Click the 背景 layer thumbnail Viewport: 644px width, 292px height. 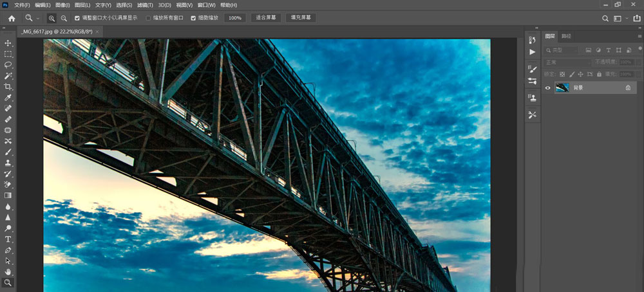pos(562,87)
